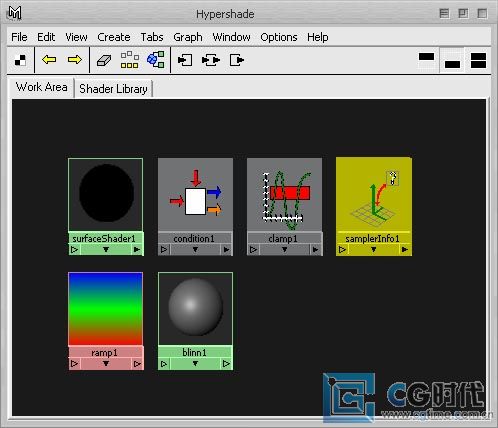
Task: Rearrange graph nodes icon
Action: pos(130,60)
